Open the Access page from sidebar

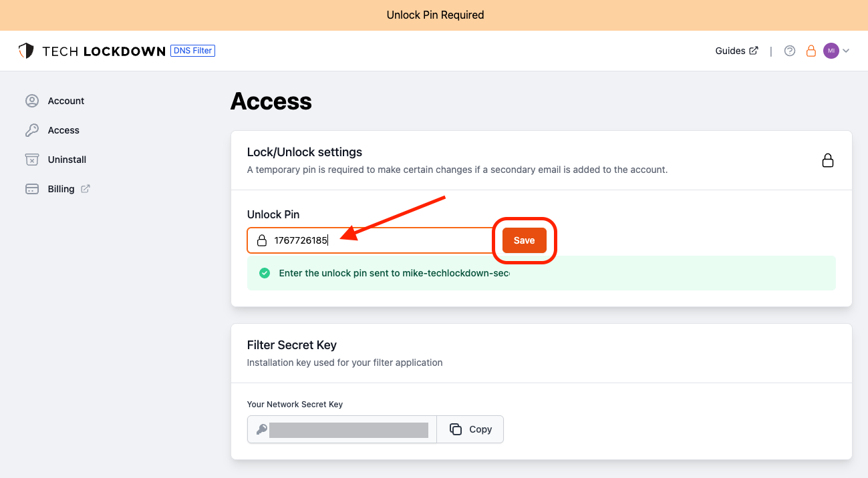click(x=63, y=130)
